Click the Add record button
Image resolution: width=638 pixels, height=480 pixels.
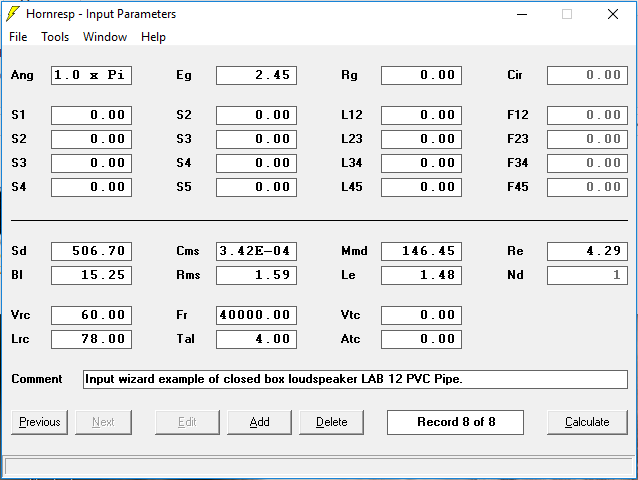pos(260,422)
